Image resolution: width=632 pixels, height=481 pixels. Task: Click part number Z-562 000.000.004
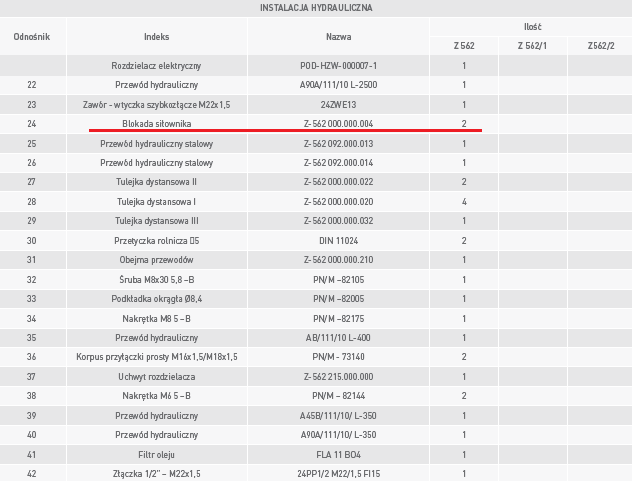[339, 124]
